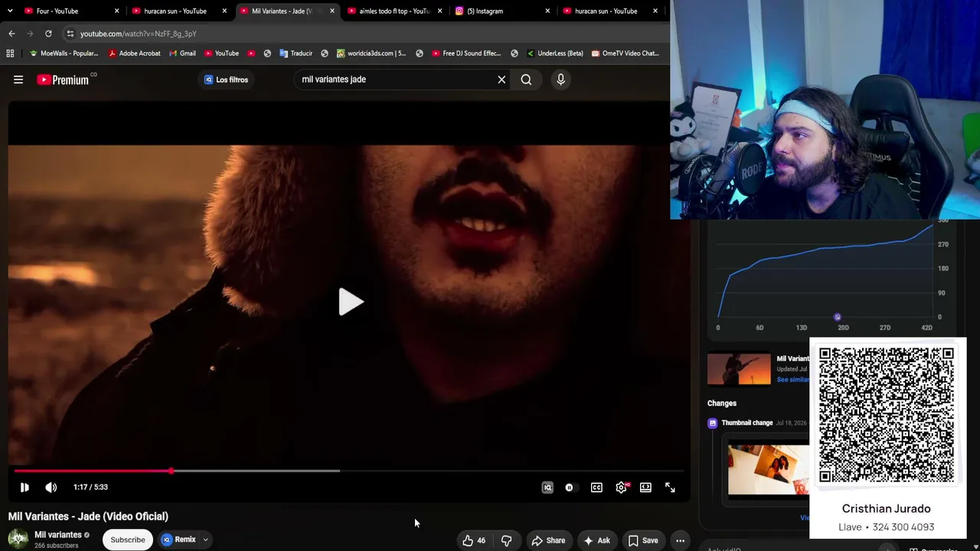Viewport: 980px width, 551px height.
Task: Open the OmeTV Video Chat bookmark
Action: [x=626, y=54]
